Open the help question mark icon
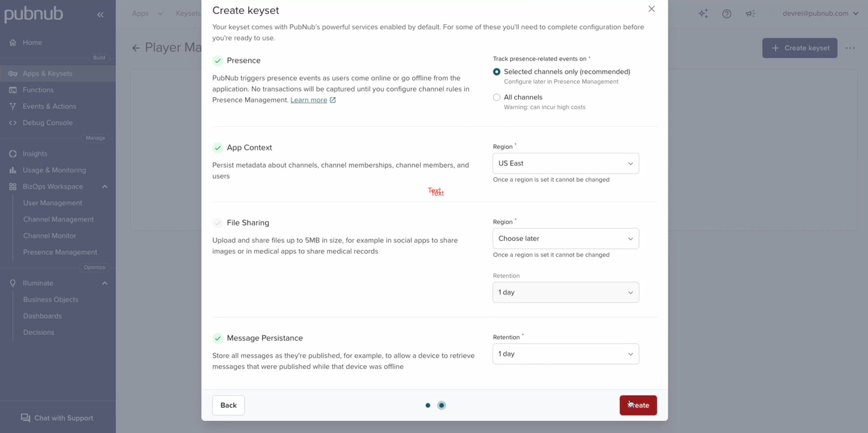Viewport: 868px width, 433px height. (x=727, y=14)
